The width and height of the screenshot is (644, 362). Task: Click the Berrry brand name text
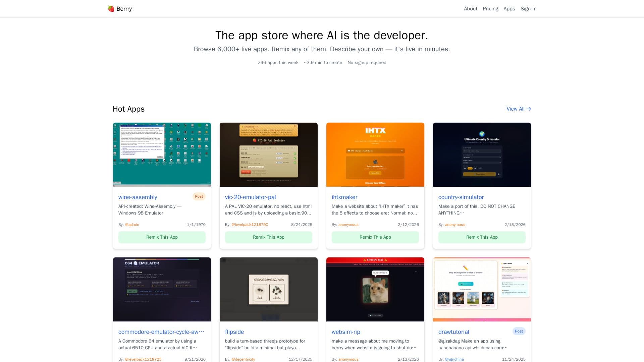coord(124,9)
